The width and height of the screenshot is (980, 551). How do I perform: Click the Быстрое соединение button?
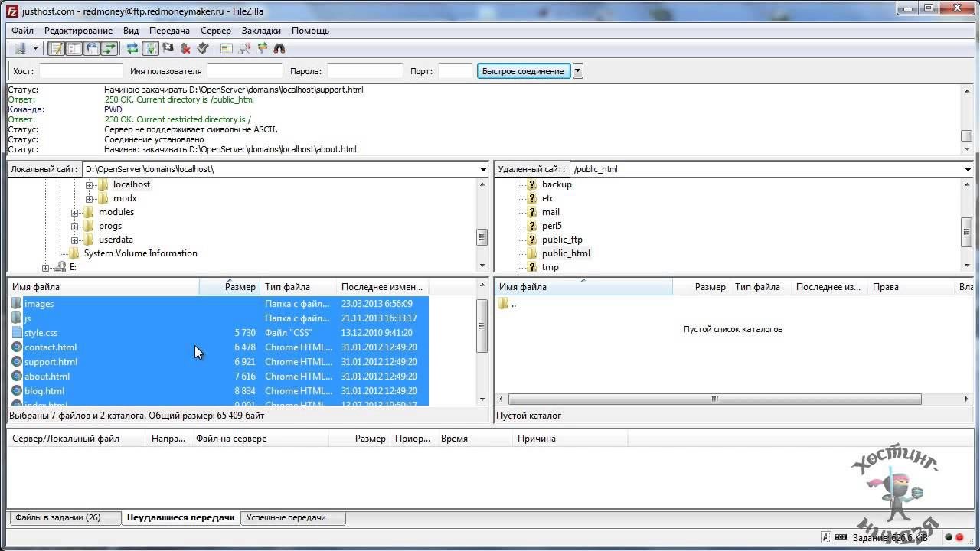pos(523,71)
